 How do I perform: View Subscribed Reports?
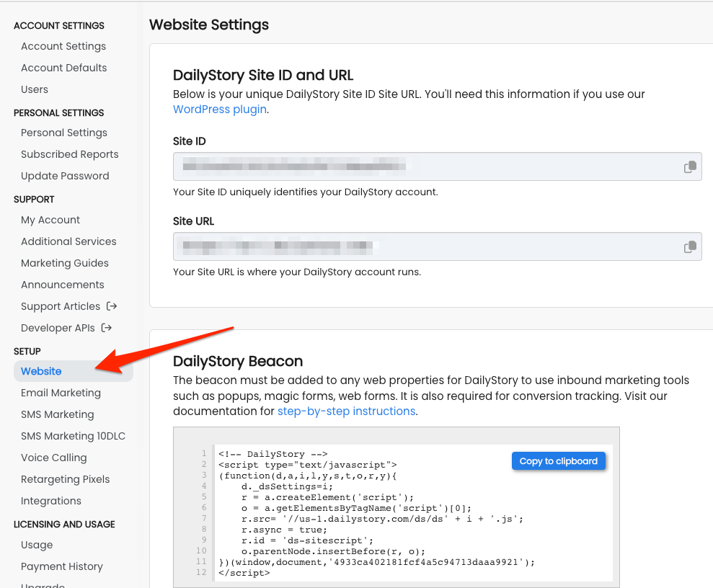coord(70,154)
